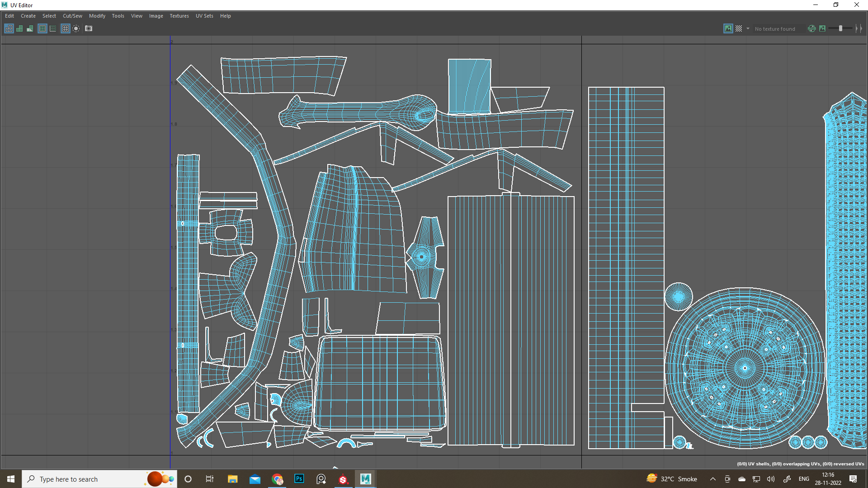Open the Edit menu
Screen dimensions: 868x488
point(9,16)
